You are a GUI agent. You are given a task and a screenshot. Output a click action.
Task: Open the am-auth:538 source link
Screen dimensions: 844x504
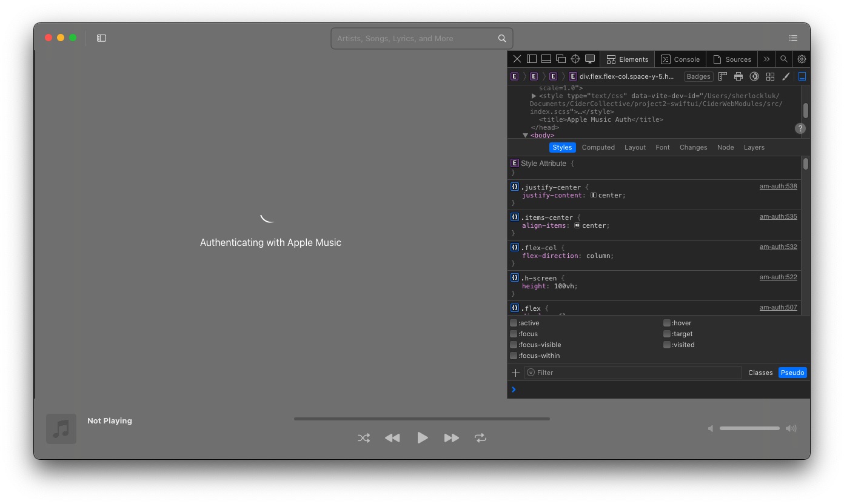tap(779, 187)
